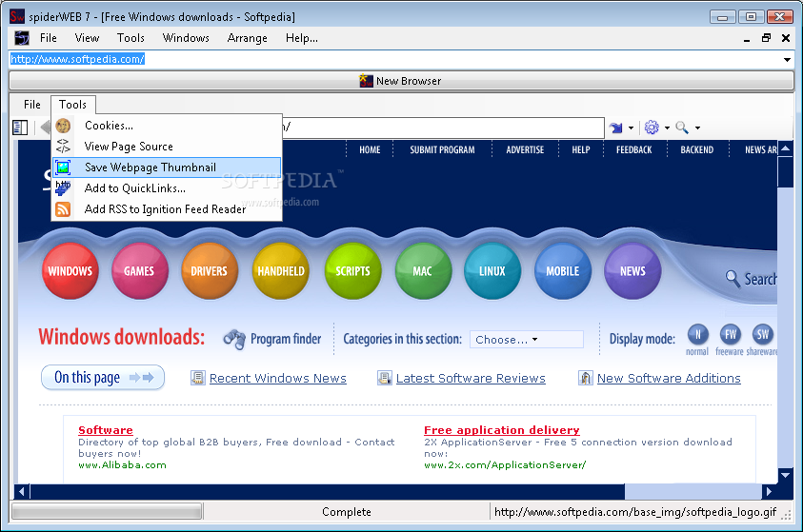Open the Help... menu

(302, 38)
